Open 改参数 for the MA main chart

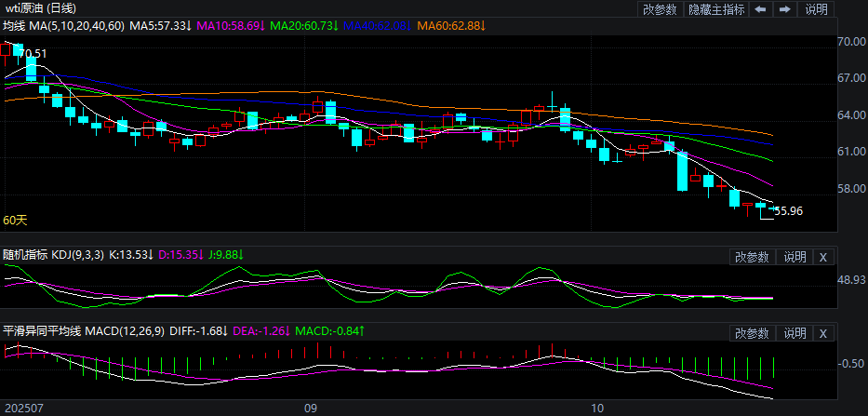[660, 9]
